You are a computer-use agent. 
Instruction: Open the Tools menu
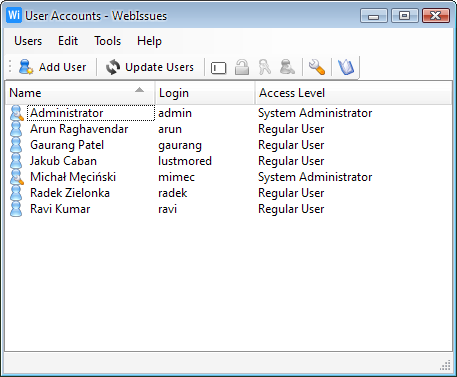pos(108,41)
